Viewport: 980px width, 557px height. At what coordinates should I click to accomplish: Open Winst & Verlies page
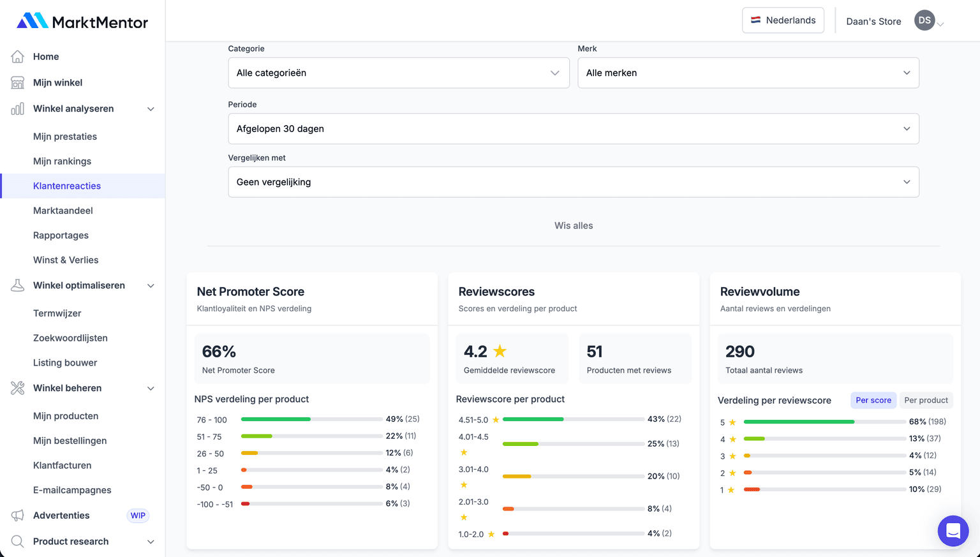[65, 260]
